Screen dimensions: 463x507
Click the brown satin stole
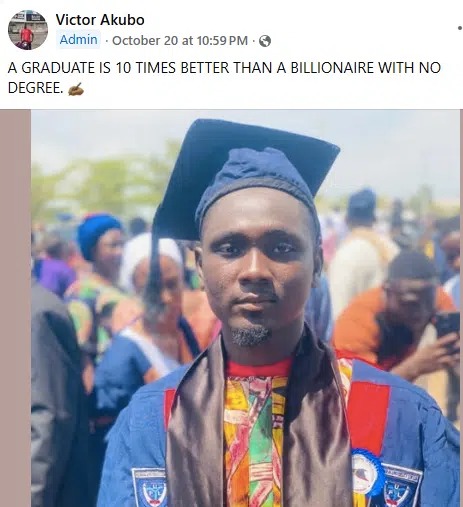pos(193,433)
